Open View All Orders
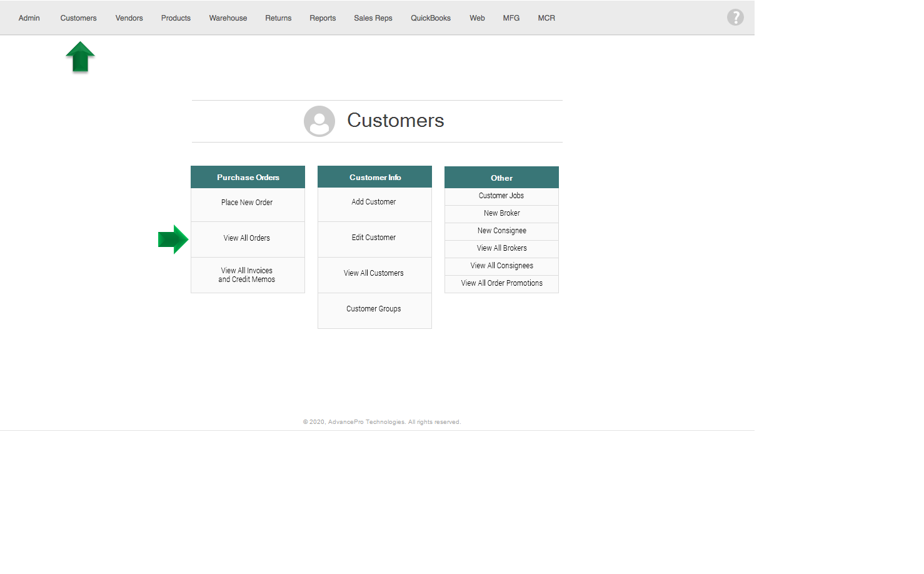The image size is (924, 574). click(x=247, y=238)
